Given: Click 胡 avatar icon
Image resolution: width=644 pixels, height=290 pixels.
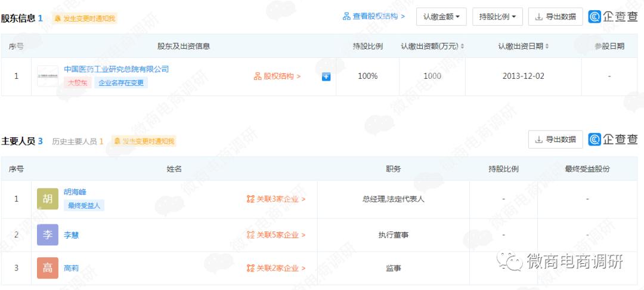Looking at the screenshot, I should tap(48, 199).
